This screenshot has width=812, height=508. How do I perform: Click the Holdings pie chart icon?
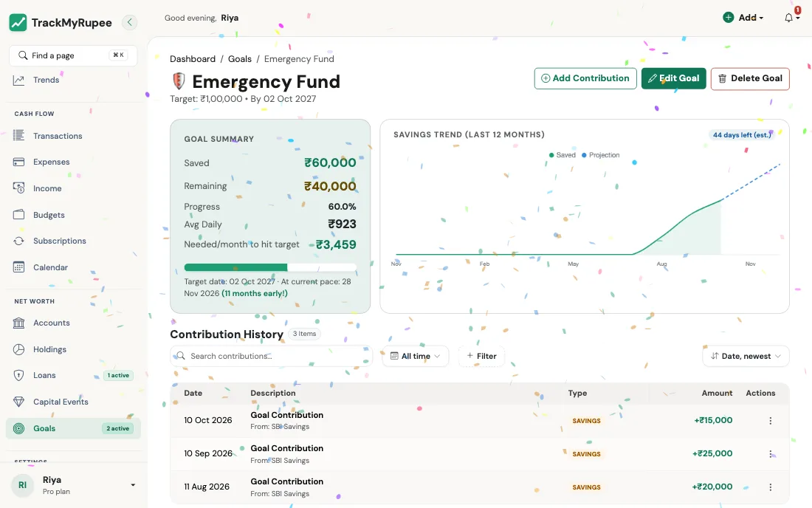tap(18, 349)
